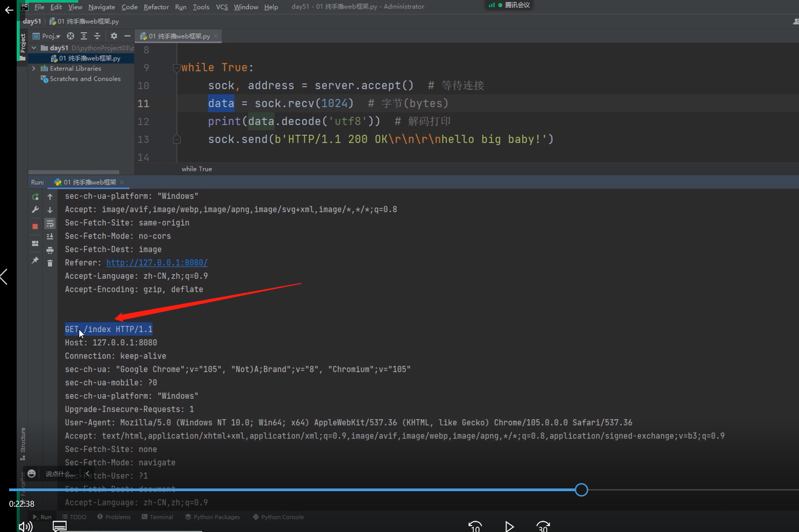The image size is (799, 532).
Task: Click the 说点什么 comment input
Action: click(x=60, y=474)
